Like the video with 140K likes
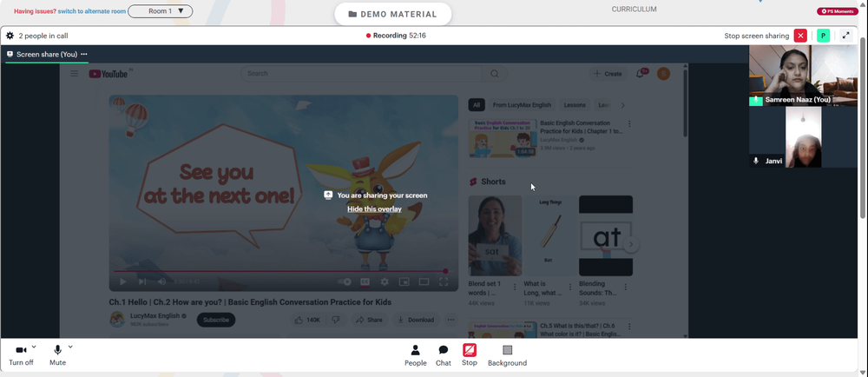The image size is (868, 377). click(x=307, y=320)
